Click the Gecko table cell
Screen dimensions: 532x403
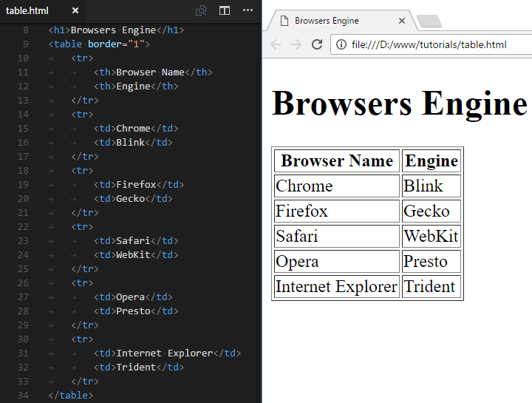[432, 211]
